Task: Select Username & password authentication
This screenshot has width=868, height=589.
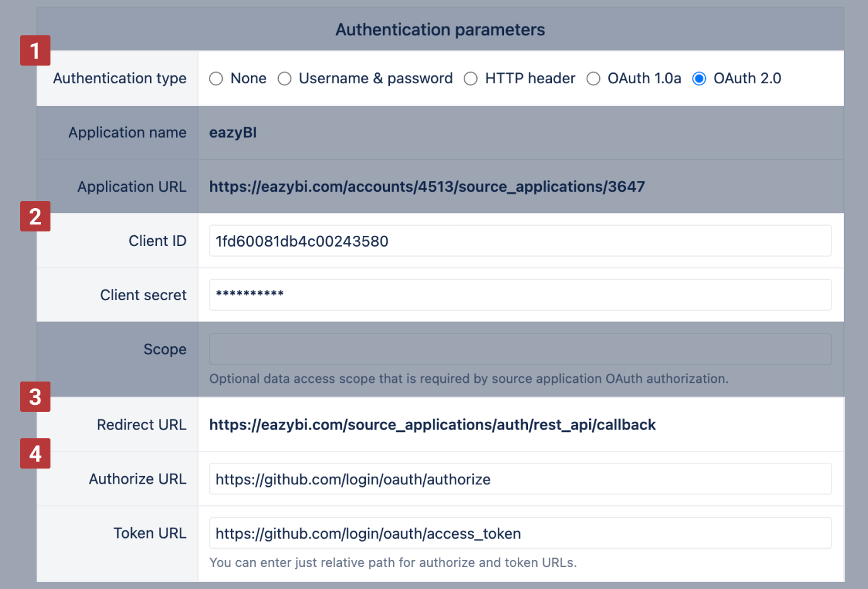Action: pos(284,78)
